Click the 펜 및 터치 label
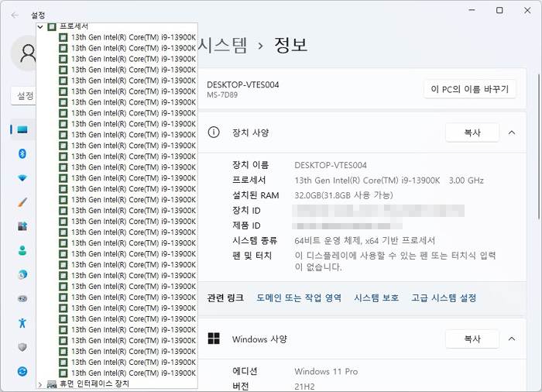This screenshot has width=542, height=392. pyautogui.click(x=252, y=256)
